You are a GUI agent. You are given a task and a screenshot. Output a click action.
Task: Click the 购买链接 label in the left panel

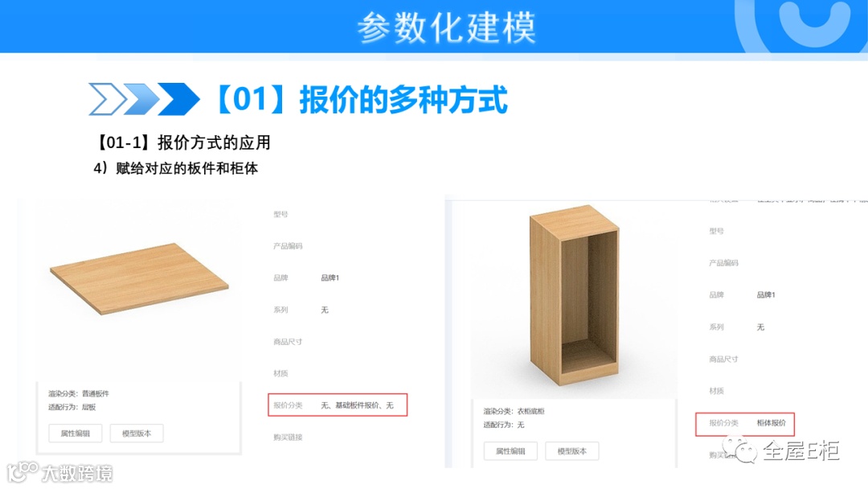coord(288,438)
